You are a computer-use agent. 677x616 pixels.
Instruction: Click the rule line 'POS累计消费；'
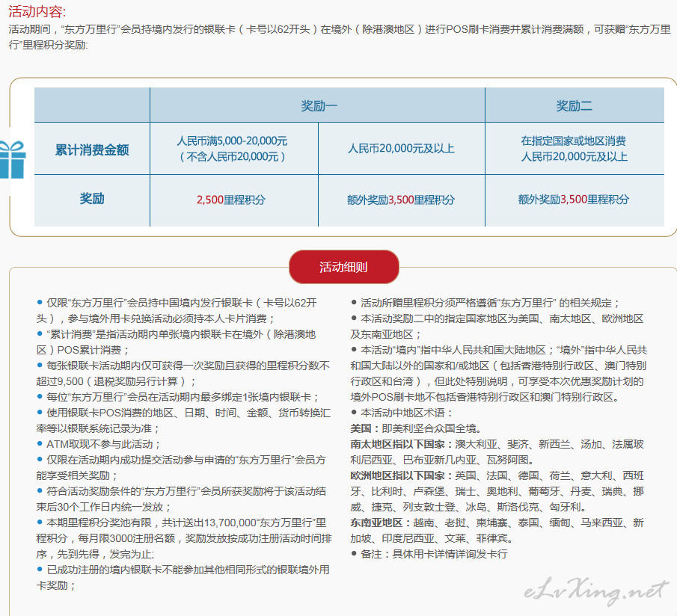82,350
